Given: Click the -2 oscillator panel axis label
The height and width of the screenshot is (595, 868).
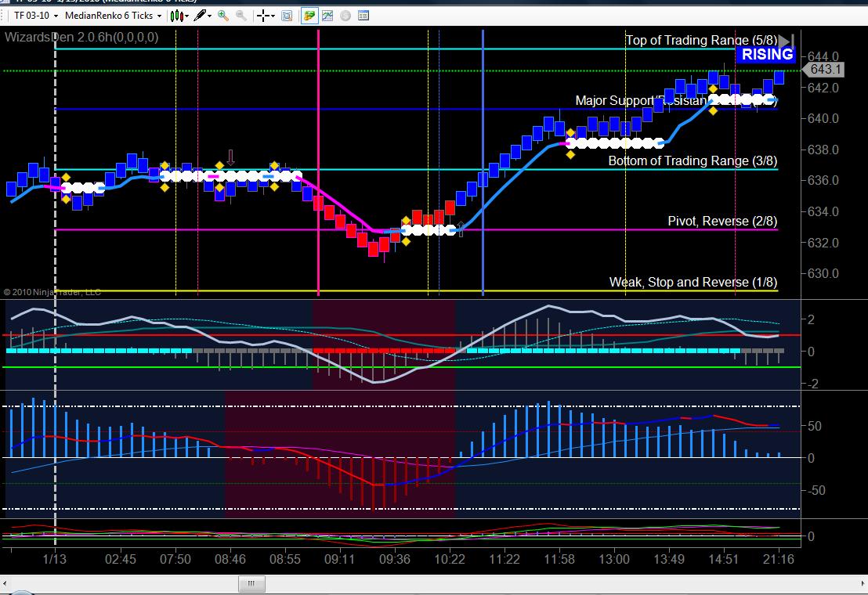Looking at the screenshot, I should click(812, 384).
